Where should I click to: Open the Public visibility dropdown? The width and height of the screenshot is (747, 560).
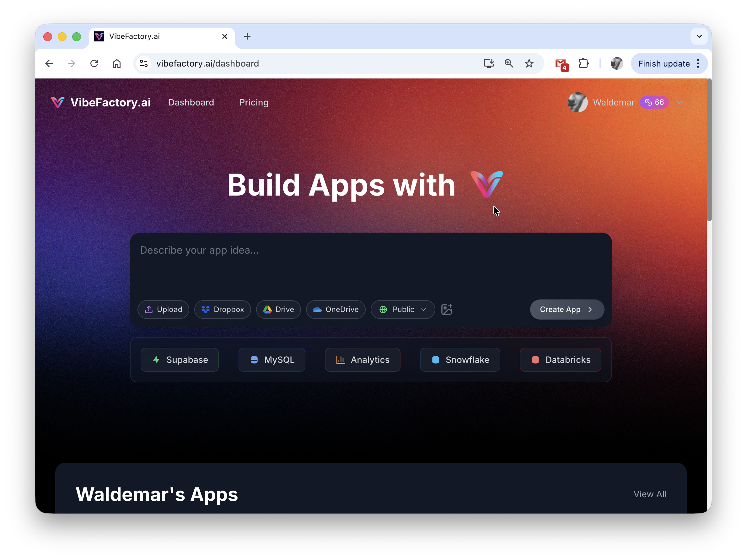click(x=403, y=310)
